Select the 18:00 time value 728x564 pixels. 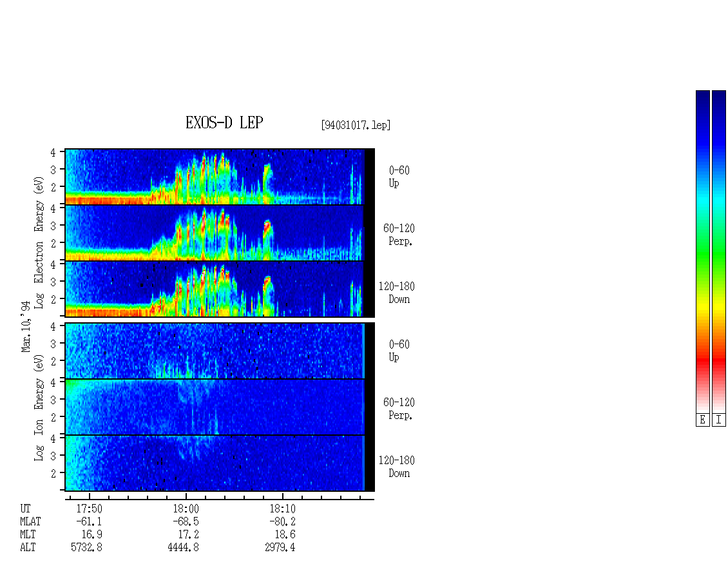(186, 509)
